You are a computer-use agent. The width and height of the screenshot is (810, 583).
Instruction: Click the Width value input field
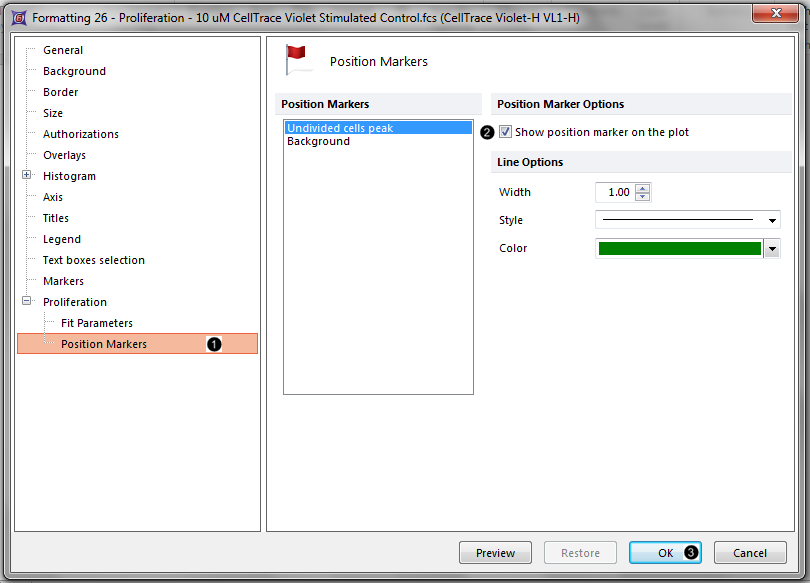point(614,192)
